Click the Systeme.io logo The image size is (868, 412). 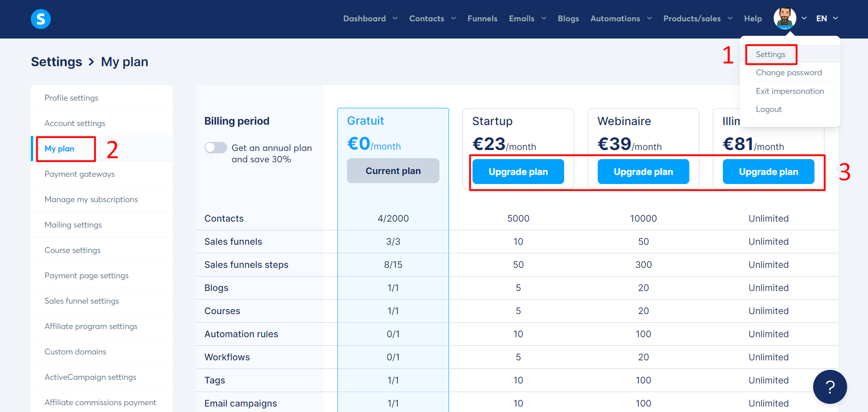click(x=40, y=19)
